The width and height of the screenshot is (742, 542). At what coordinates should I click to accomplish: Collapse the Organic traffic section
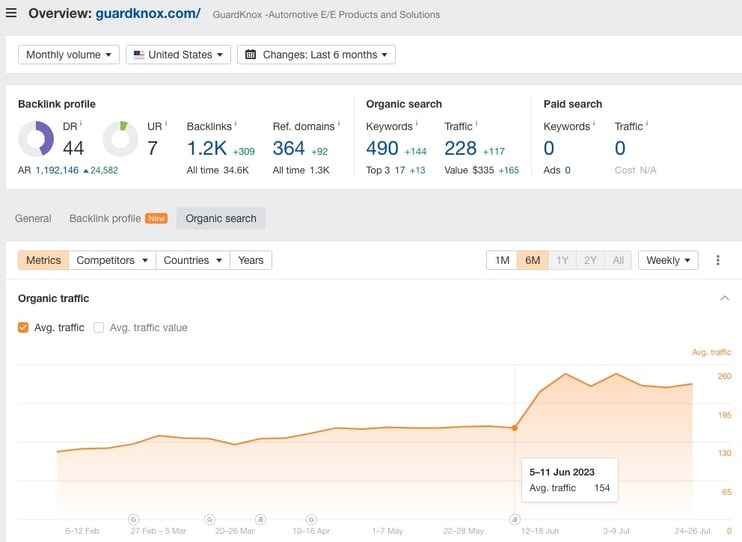[x=725, y=298]
